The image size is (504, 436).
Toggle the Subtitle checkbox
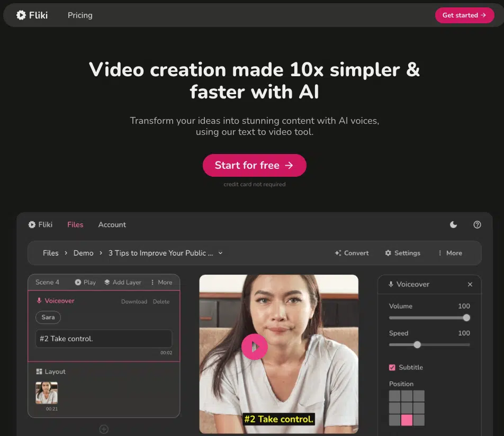coord(392,367)
